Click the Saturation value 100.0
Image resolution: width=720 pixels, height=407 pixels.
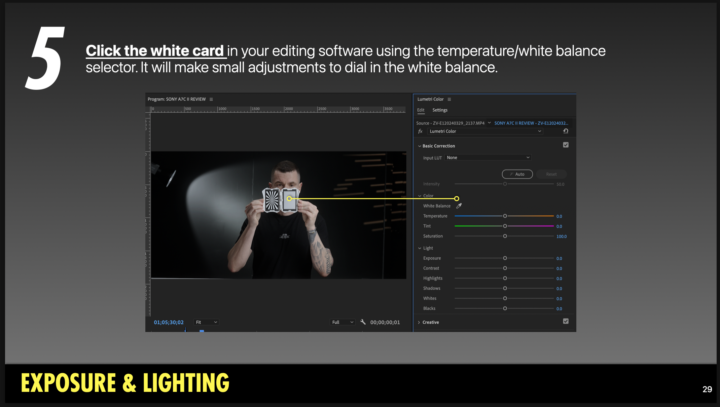coord(561,237)
